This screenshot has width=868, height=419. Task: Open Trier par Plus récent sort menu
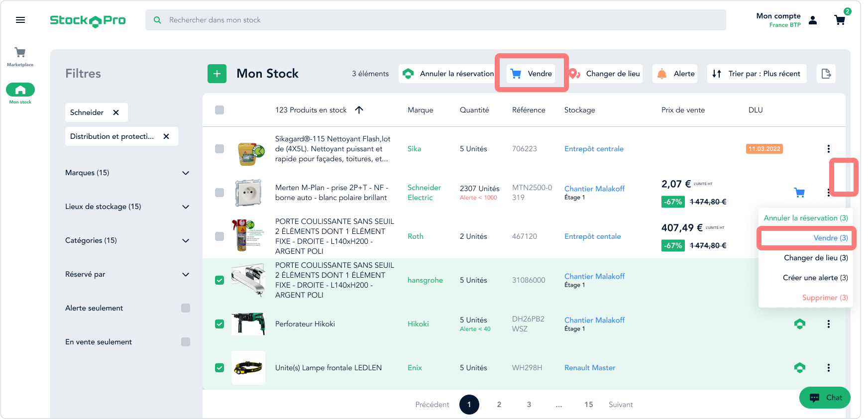coord(757,74)
